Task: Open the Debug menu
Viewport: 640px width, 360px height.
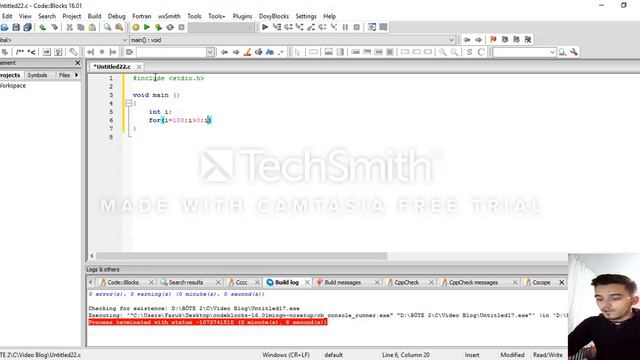Action: pyautogui.click(x=116, y=16)
